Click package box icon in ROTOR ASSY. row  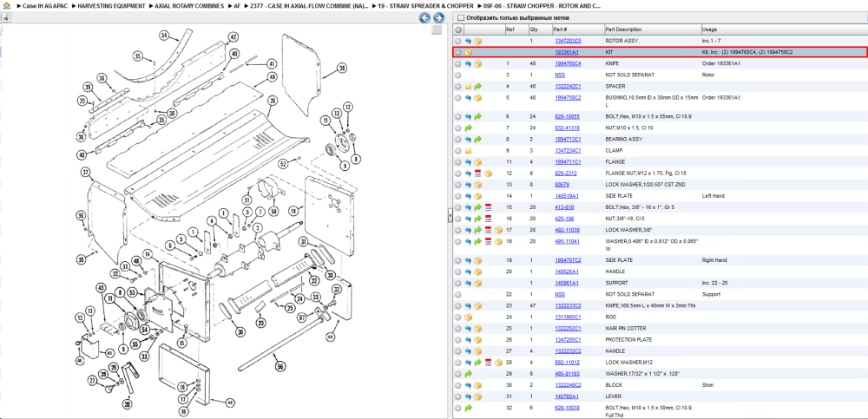tap(477, 41)
